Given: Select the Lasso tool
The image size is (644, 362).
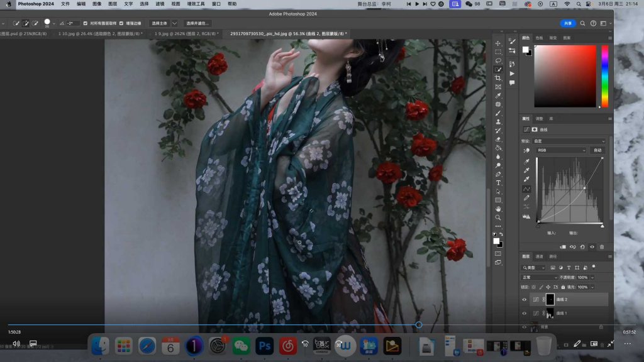Looking at the screenshot, I should pyautogui.click(x=498, y=61).
